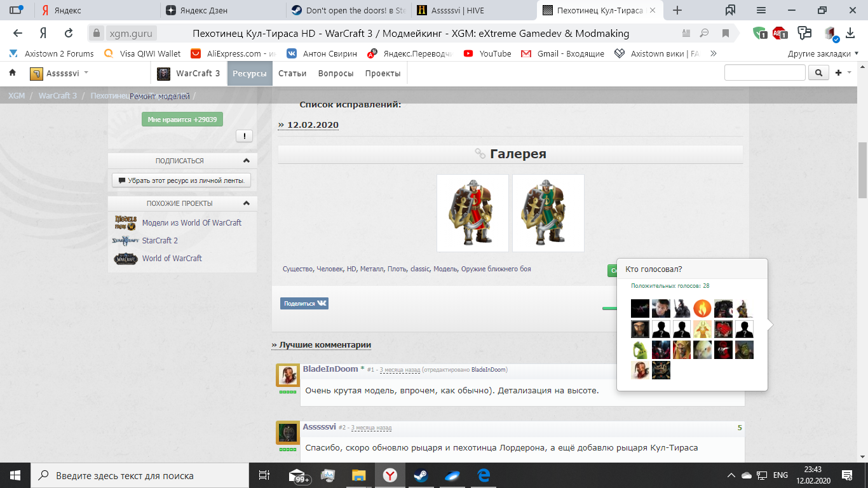Open the AliExpress.com bookmark

pyautogui.click(x=233, y=54)
